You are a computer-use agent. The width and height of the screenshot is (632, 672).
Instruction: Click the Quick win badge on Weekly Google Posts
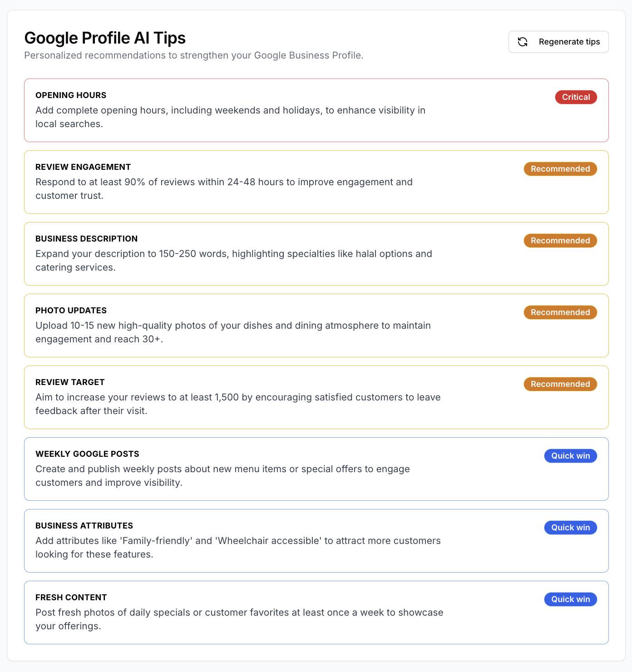tap(570, 455)
